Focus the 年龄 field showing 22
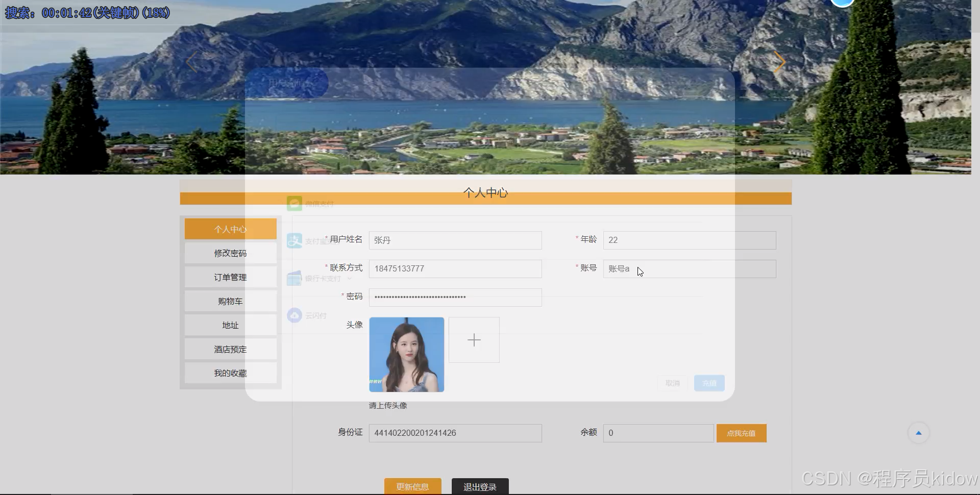This screenshot has height=495, width=980. point(690,240)
